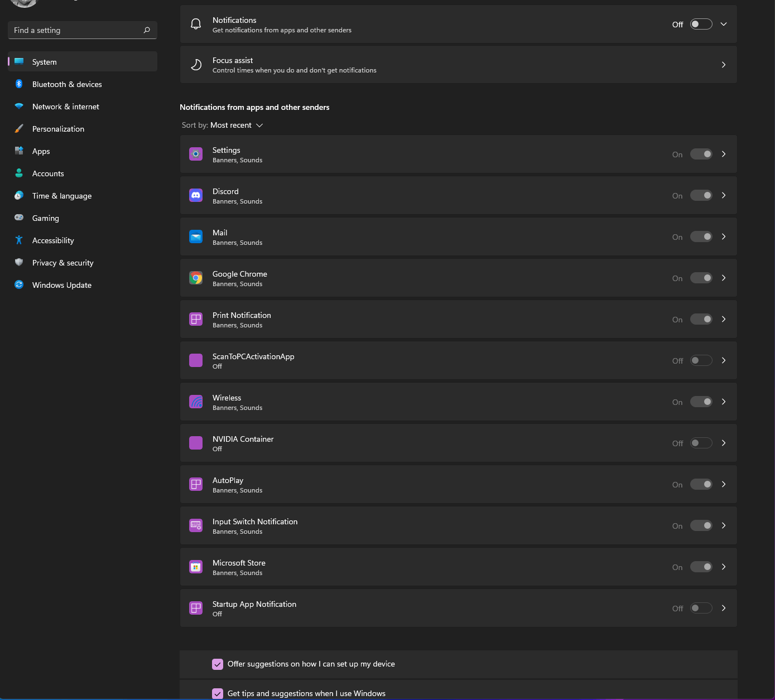This screenshot has width=775, height=700.
Task: Click the Settings app icon in list
Action: coord(196,154)
